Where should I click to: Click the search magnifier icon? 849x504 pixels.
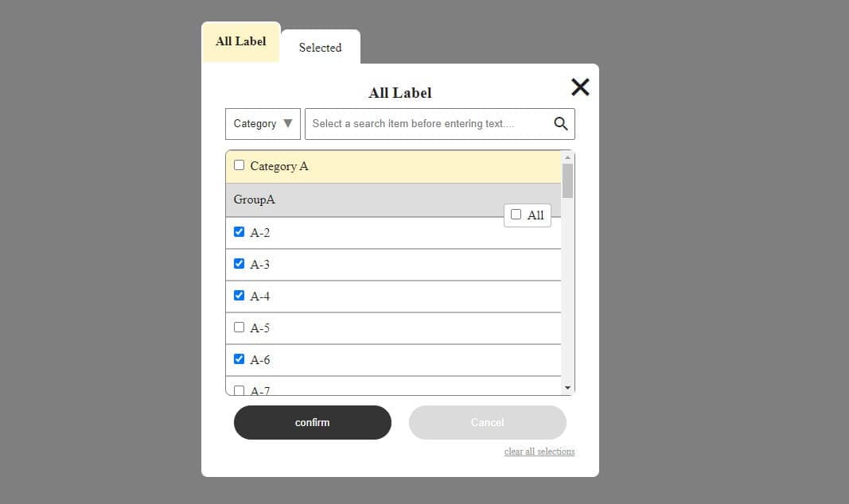(x=560, y=124)
